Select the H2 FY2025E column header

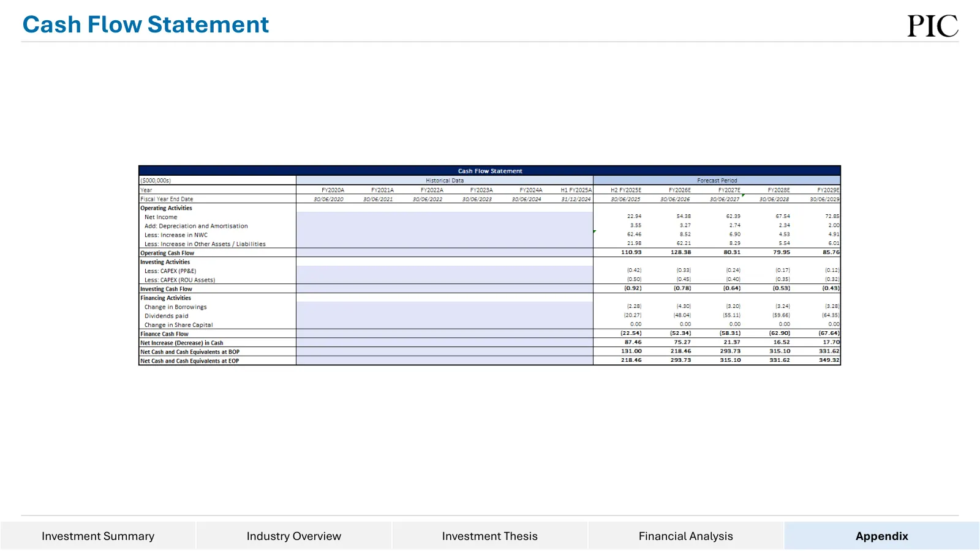[x=626, y=190]
